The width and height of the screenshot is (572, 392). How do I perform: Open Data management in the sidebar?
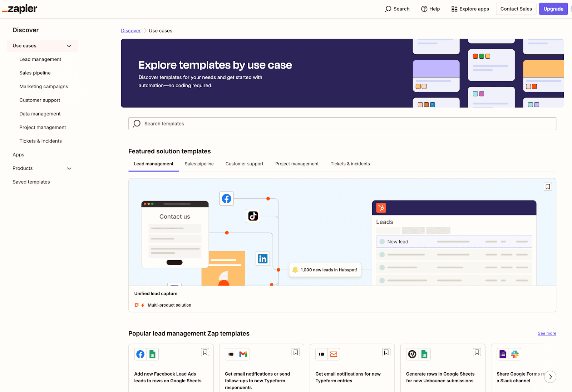(x=40, y=114)
